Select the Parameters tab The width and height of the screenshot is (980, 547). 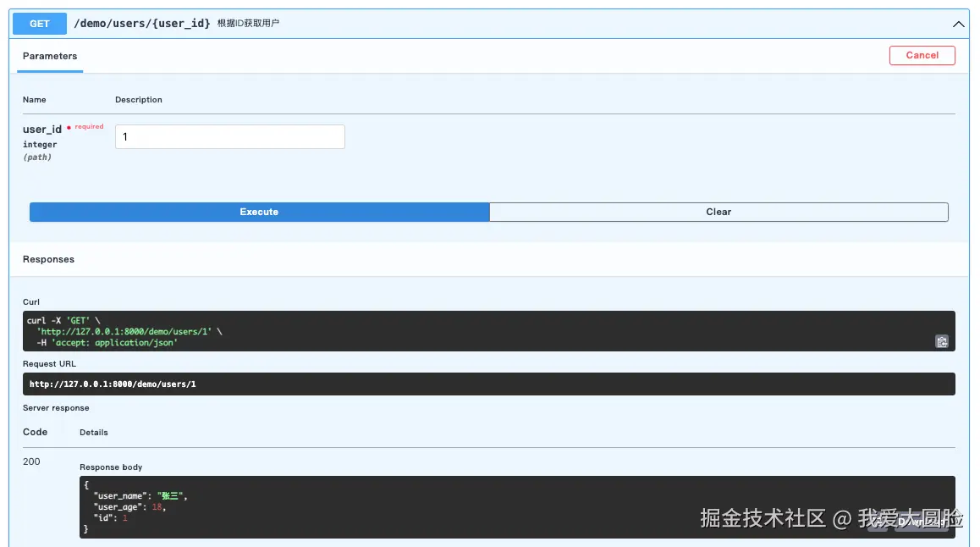[x=50, y=56]
